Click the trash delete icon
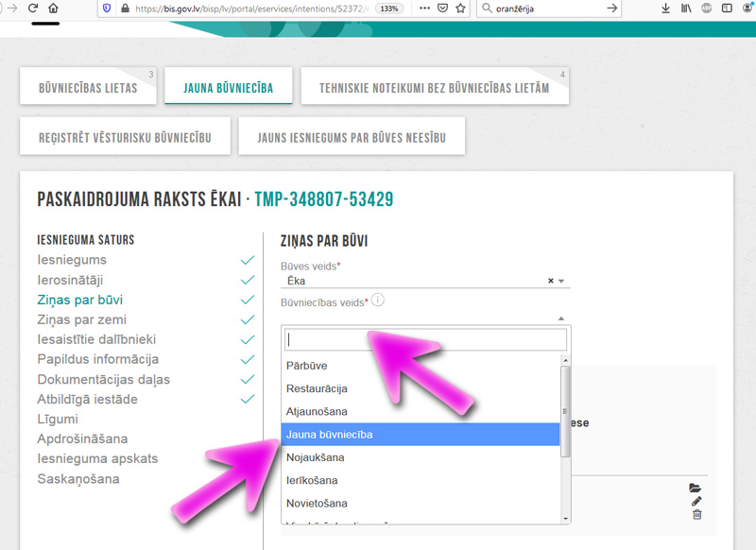 696,514
